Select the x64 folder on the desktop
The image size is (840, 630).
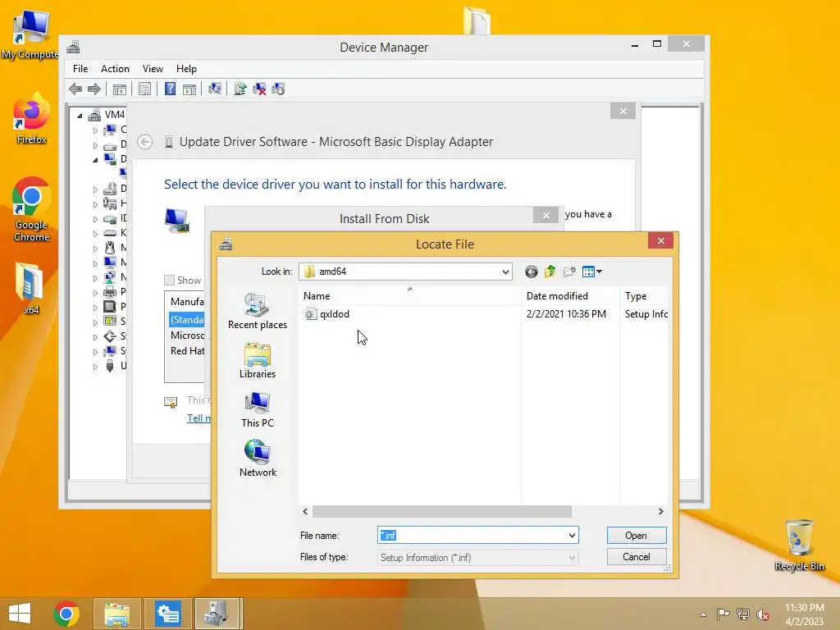[30, 288]
